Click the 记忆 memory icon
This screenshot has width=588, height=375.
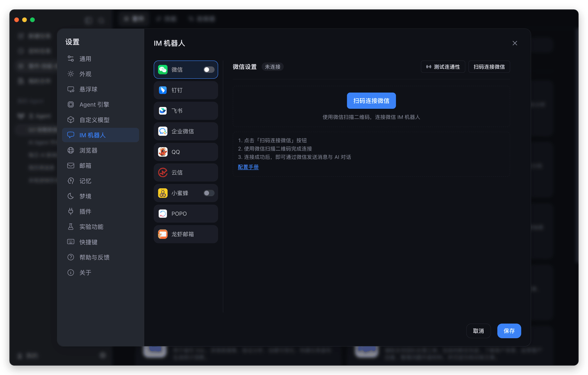[71, 181]
